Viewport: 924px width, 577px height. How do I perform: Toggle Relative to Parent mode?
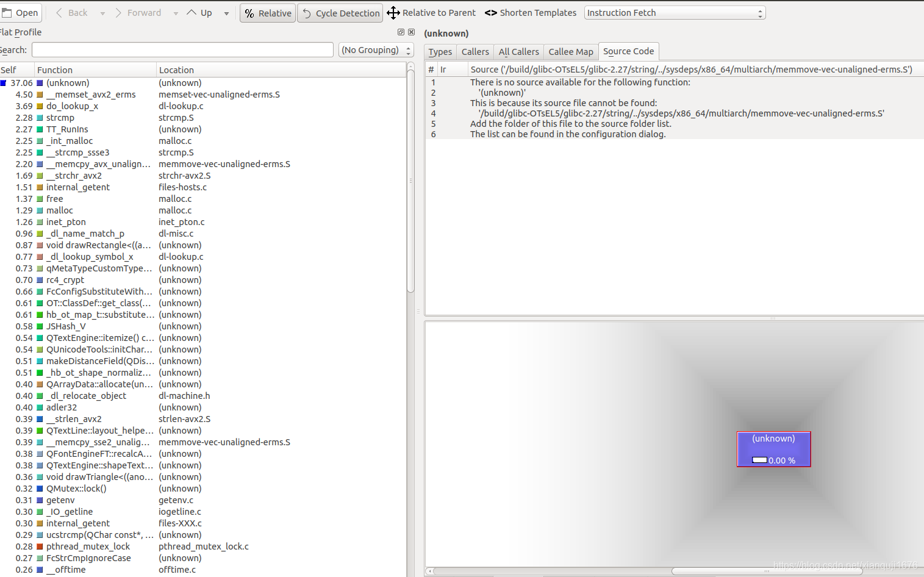tap(431, 13)
